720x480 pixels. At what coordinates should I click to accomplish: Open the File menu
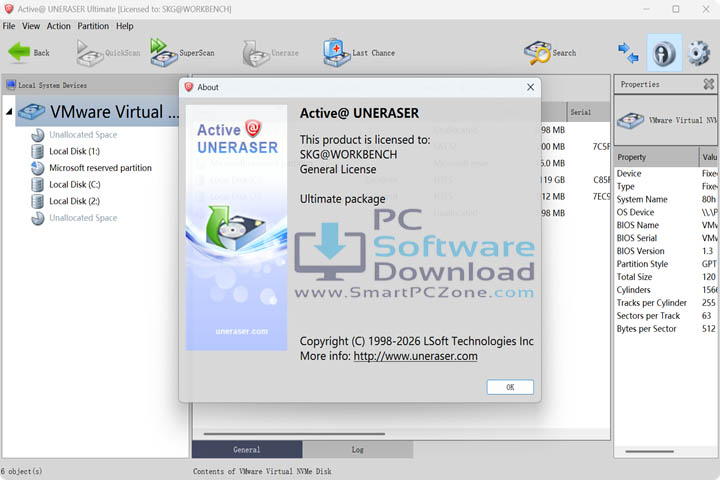tap(9, 26)
